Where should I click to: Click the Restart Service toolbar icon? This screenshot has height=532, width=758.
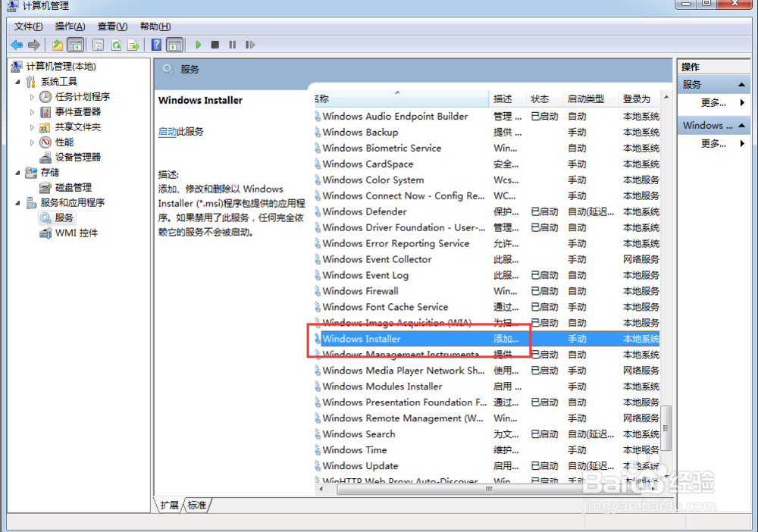coord(250,45)
